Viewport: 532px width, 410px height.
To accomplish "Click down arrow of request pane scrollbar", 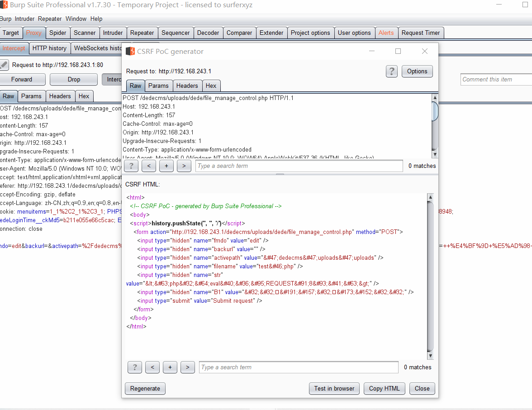I will pyautogui.click(x=435, y=154).
